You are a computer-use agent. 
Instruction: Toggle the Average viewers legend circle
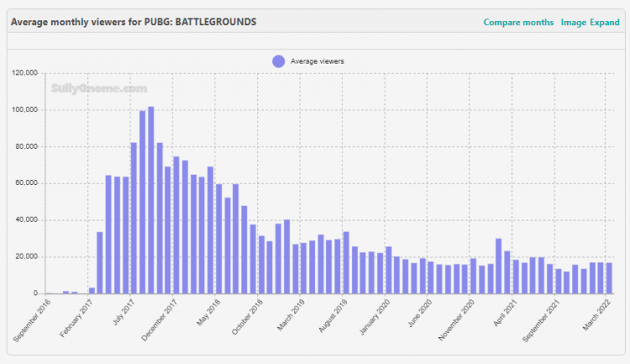(x=278, y=61)
